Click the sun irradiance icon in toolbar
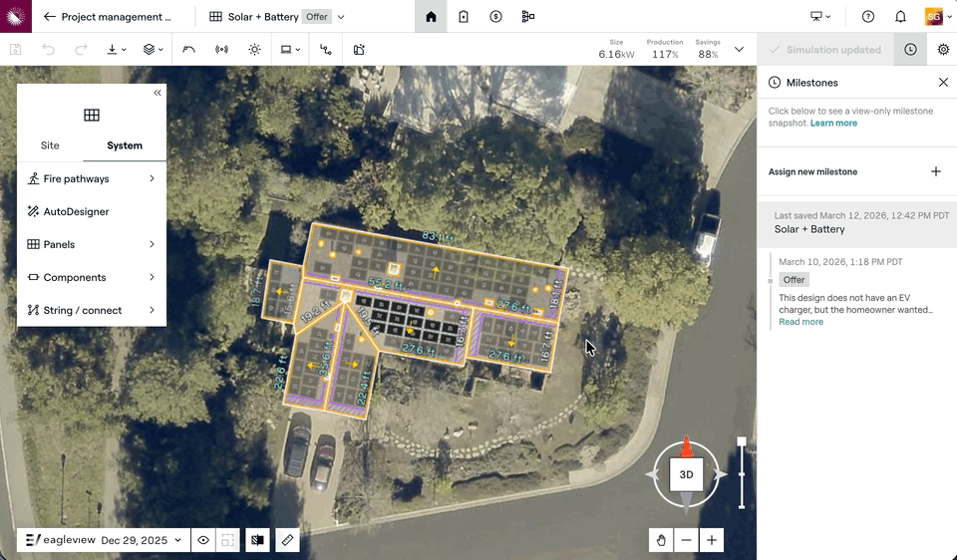 tap(254, 50)
